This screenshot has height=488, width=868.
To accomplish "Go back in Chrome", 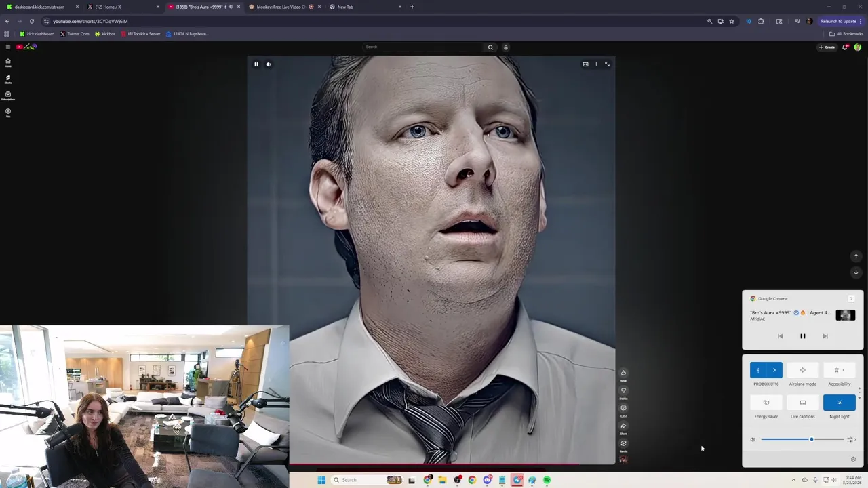I will click(x=7, y=21).
